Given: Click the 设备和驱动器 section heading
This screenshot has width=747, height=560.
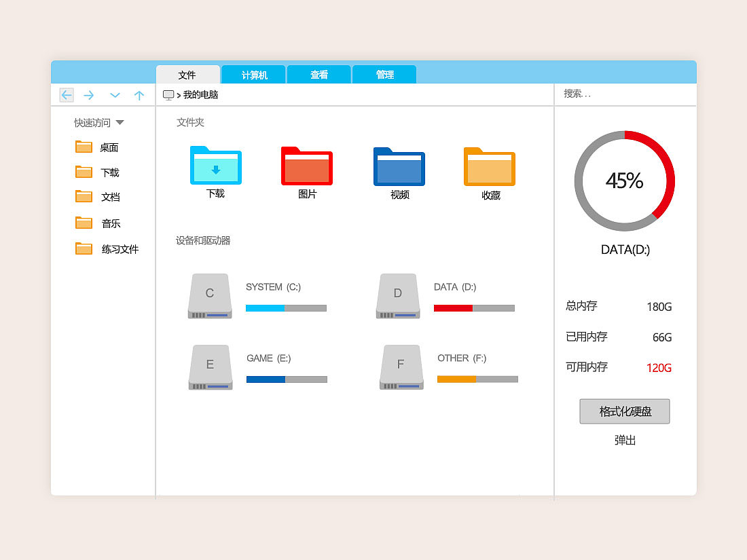Looking at the screenshot, I should 203,240.
